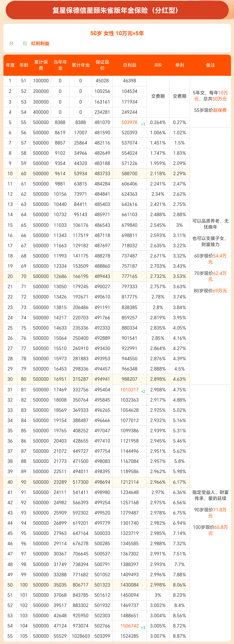Click the 保证现价 column header

click(102, 65)
